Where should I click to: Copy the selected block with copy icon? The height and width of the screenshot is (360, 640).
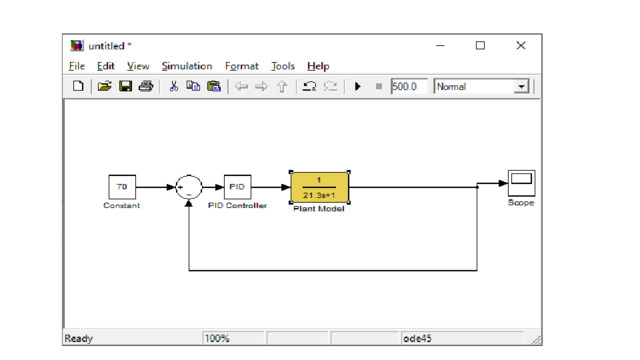(193, 86)
